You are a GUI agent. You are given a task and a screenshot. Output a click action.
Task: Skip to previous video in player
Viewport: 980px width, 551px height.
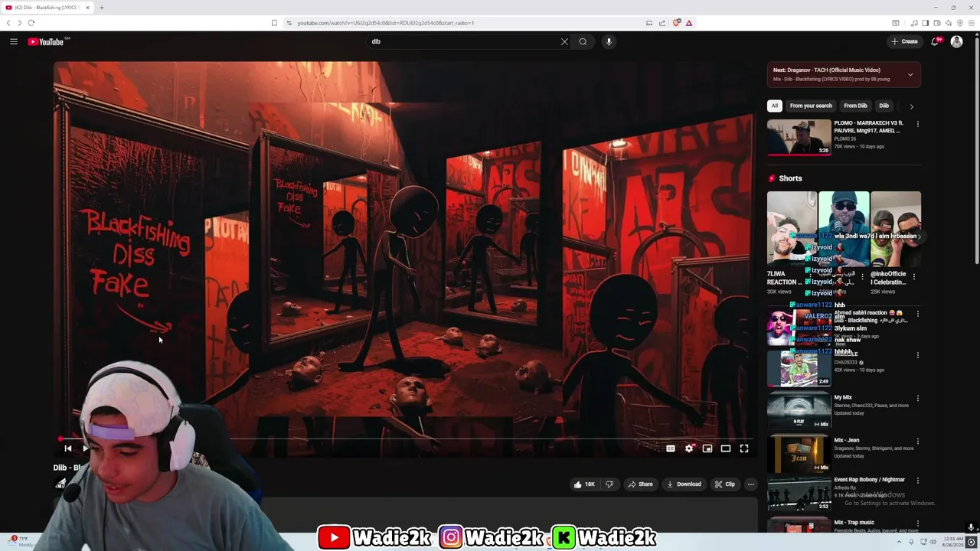coord(67,448)
